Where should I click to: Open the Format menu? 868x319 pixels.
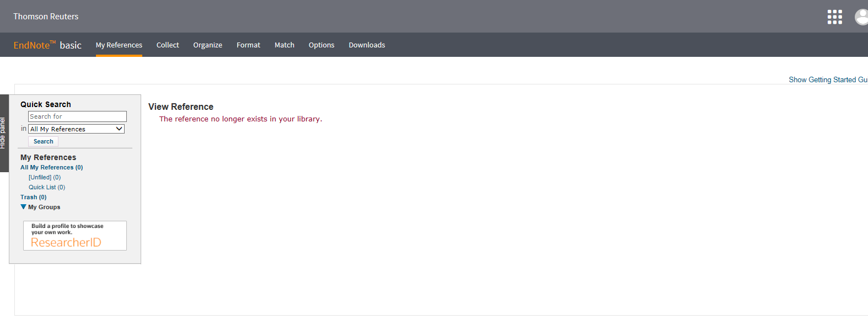(248, 45)
